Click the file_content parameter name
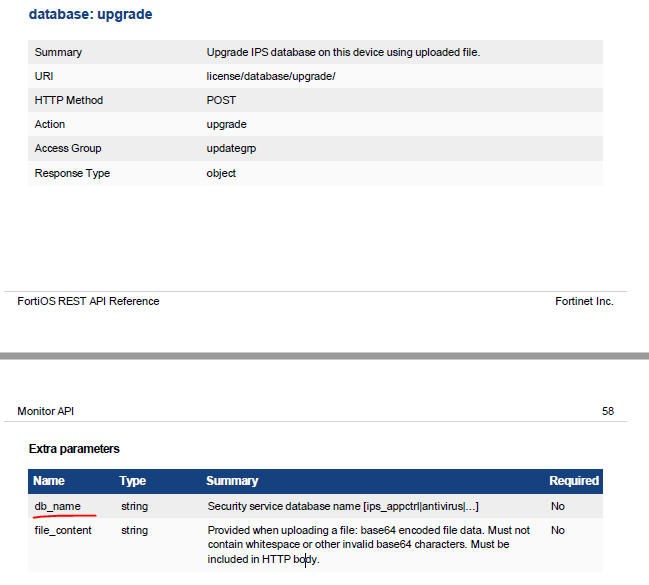 (x=63, y=530)
